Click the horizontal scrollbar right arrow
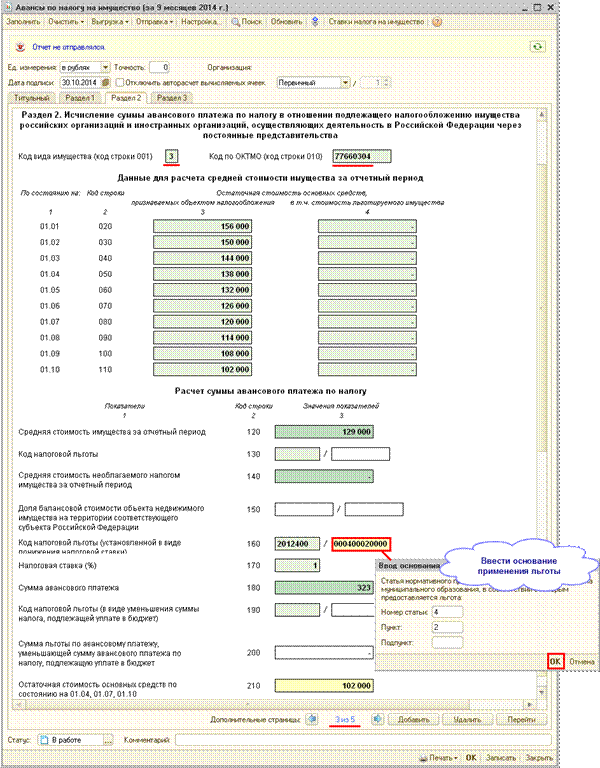 (x=530, y=705)
